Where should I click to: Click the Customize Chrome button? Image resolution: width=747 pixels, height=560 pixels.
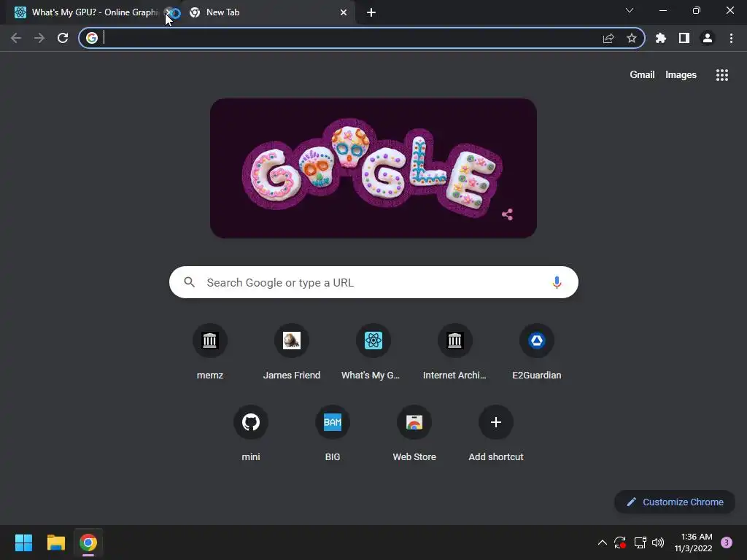pyautogui.click(x=675, y=502)
